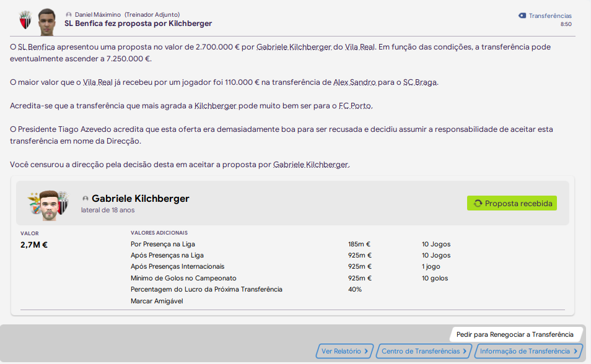Open Daniel Máximino staff profile link
591x364 pixels.
(98, 15)
